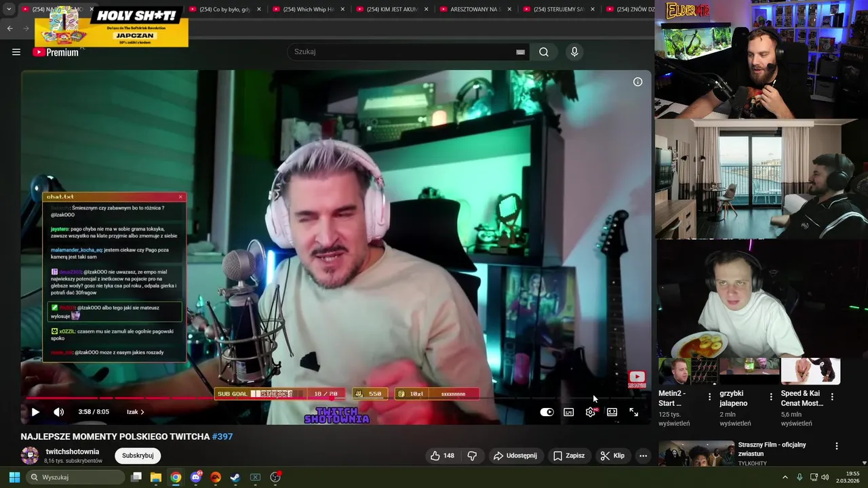The height and width of the screenshot is (488, 868).
Task: Click the #397 hashtag link
Action: [222, 437]
